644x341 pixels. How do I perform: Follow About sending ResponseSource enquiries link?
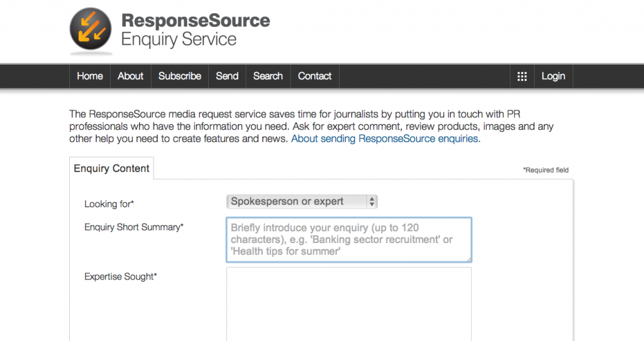(x=386, y=139)
